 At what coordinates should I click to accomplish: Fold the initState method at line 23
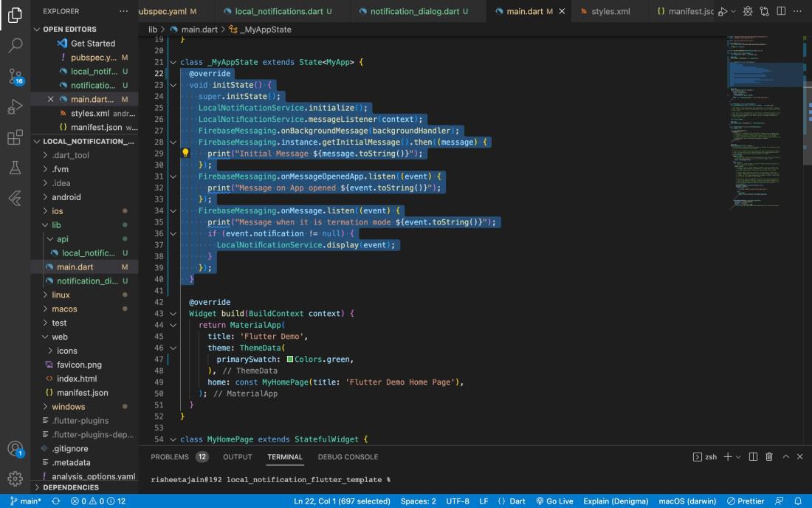tap(173, 85)
